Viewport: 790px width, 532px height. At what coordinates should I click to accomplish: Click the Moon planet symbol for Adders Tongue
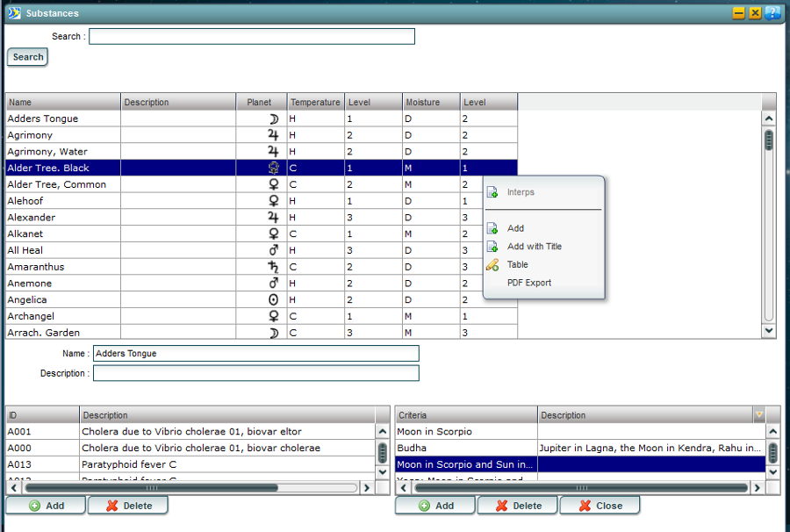point(273,119)
